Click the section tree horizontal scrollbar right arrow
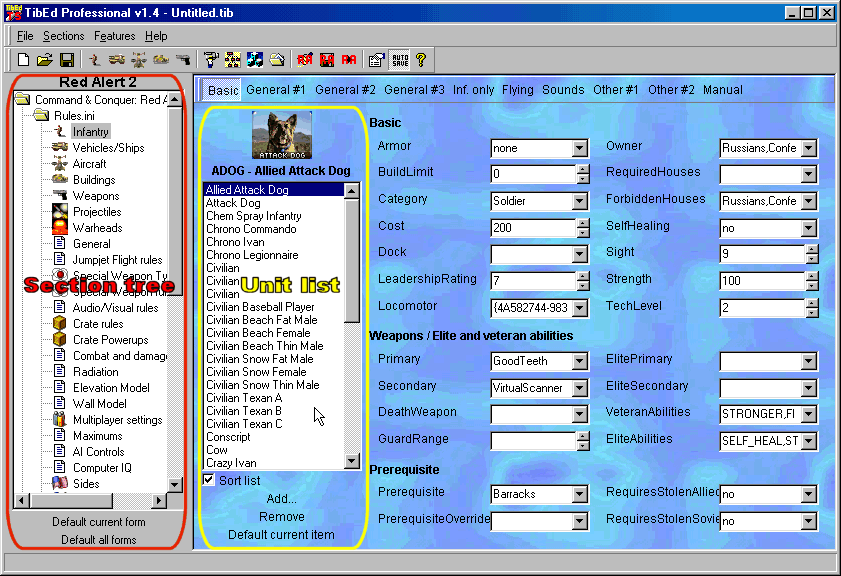 click(158, 501)
